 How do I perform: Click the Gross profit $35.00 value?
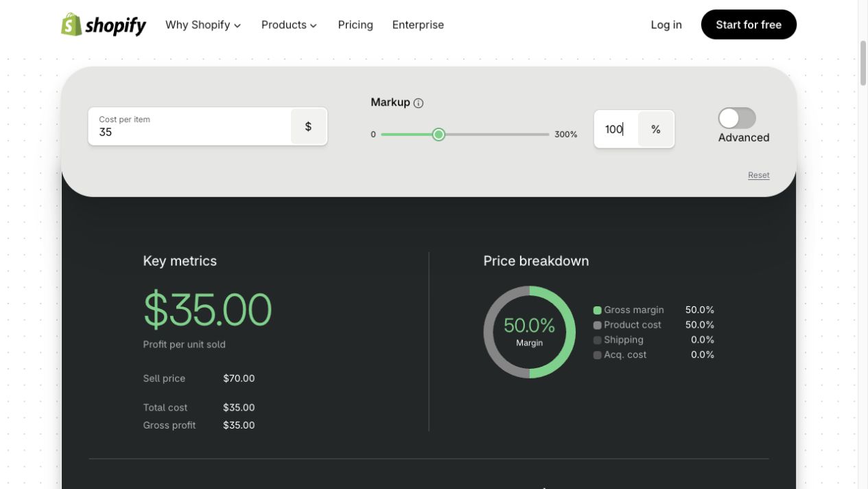[239, 425]
